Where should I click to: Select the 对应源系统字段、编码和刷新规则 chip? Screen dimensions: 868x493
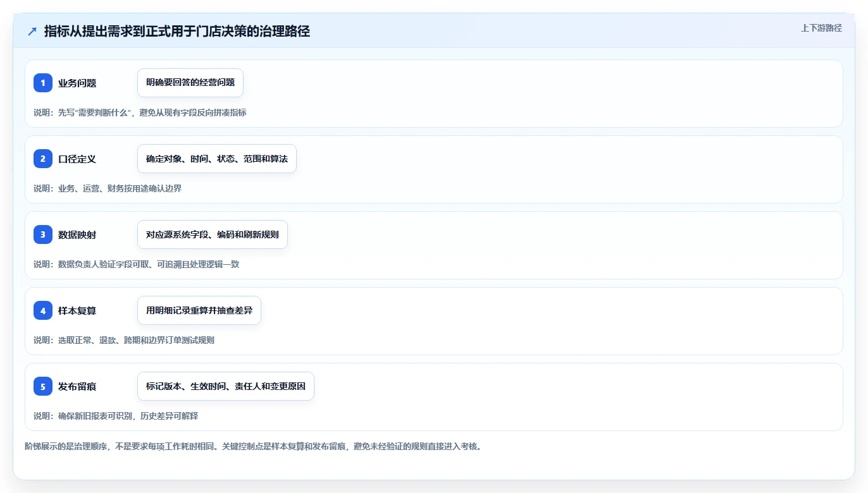tap(213, 234)
